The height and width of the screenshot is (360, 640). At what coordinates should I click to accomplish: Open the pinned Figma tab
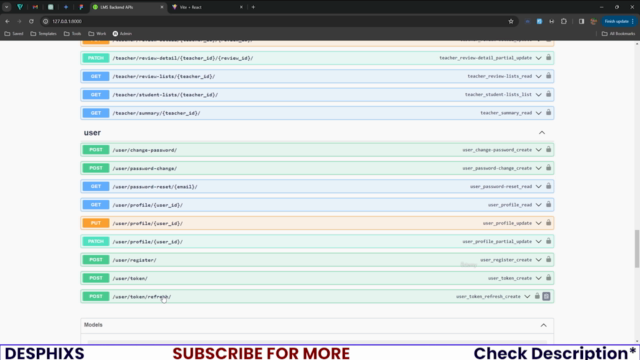point(81,7)
